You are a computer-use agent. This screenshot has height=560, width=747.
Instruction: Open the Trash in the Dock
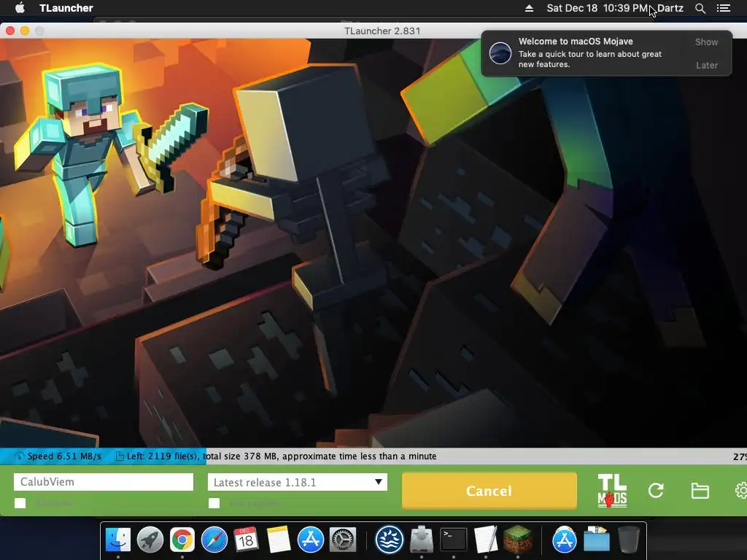click(x=628, y=540)
